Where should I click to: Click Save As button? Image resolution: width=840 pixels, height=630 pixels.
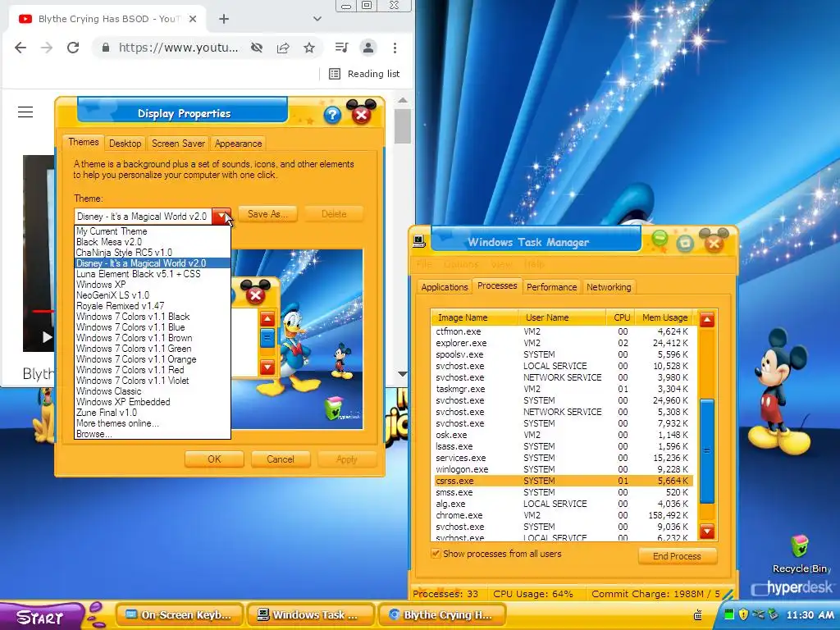click(x=267, y=214)
